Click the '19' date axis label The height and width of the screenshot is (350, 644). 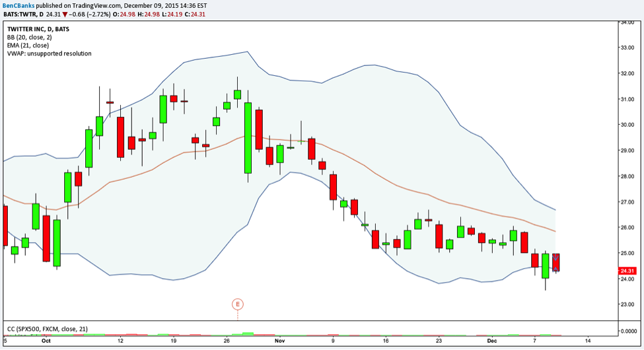pyautogui.click(x=173, y=341)
